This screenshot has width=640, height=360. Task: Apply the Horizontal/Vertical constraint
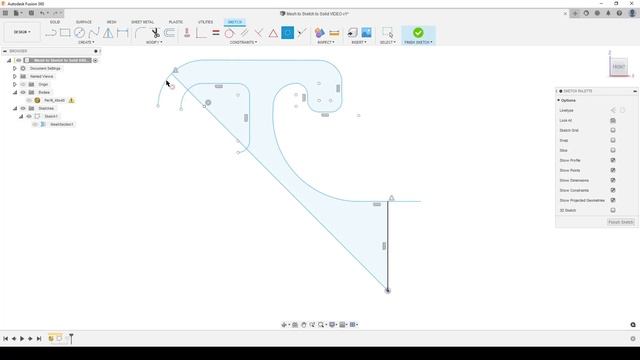coord(201,33)
